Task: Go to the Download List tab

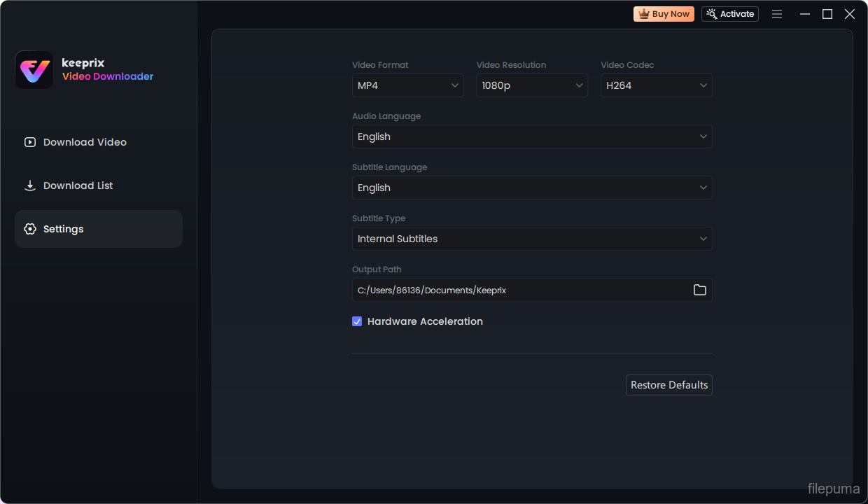Action: tap(78, 185)
